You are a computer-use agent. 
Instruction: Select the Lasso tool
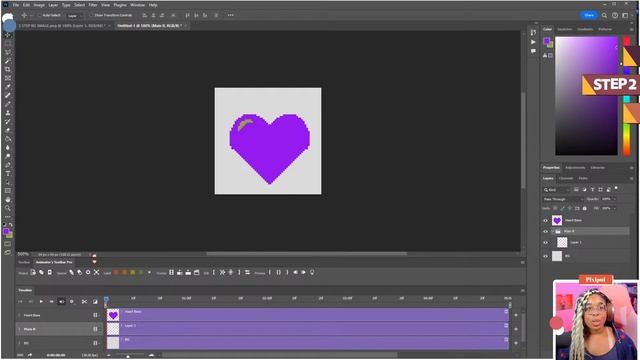coord(8,52)
